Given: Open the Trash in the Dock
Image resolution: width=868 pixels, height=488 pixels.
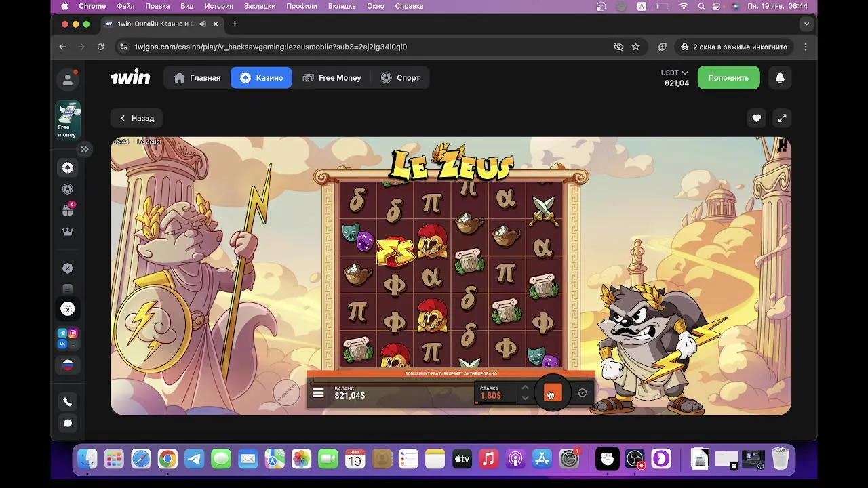Looking at the screenshot, I should click(781, 460).
